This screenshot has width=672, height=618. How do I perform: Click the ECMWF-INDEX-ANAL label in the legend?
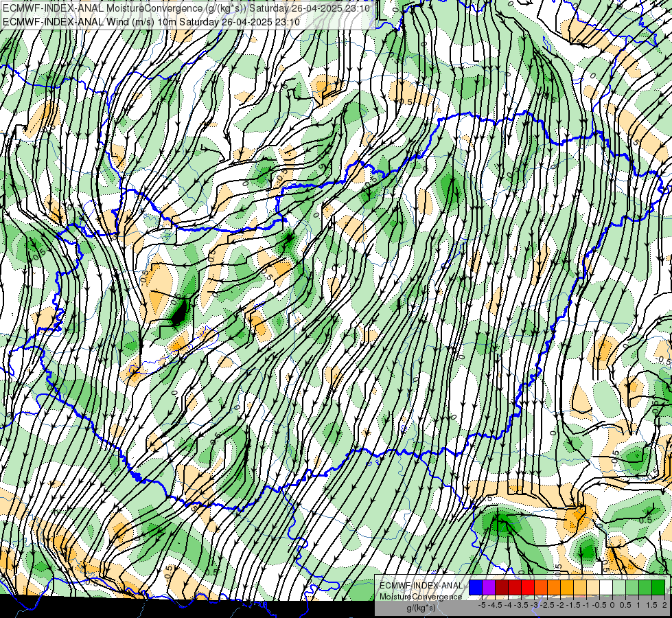[x=421, y=586]
